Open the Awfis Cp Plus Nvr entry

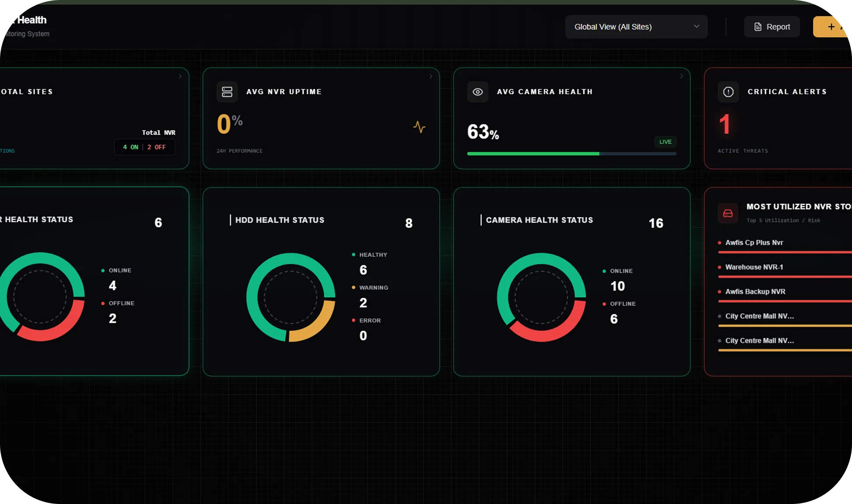coord(754,242)
